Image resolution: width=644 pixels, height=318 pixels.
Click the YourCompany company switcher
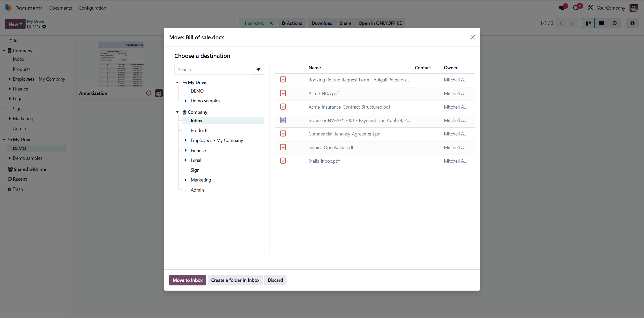tap(611, 8)
